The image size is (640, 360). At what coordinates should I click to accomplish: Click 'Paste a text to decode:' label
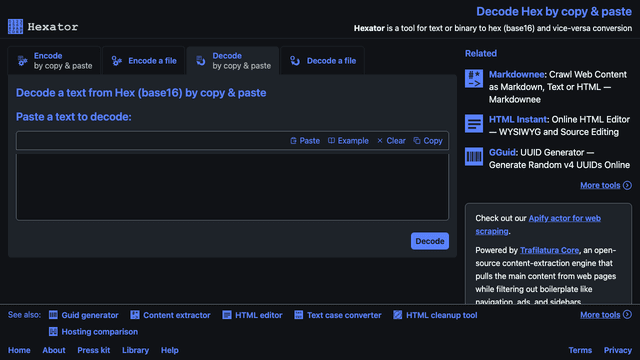[x=74, y=117]
